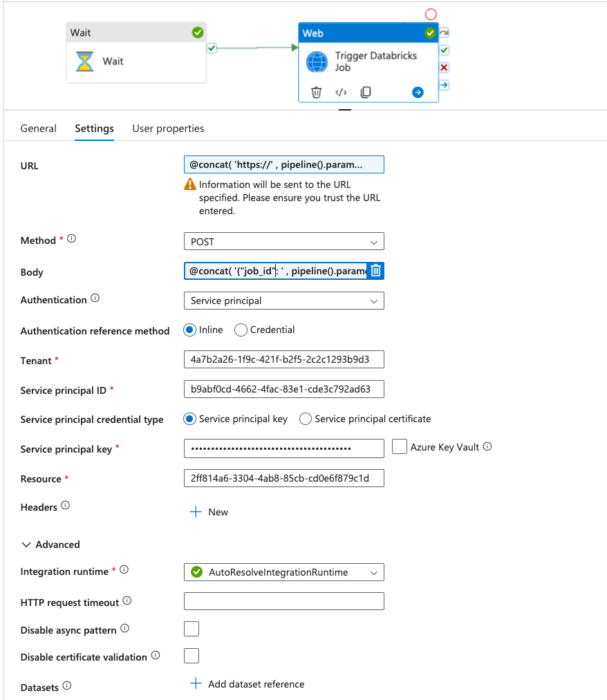Select the Credential radio button
This screenshot has height=700, width=607.
(x=241, y=330)
